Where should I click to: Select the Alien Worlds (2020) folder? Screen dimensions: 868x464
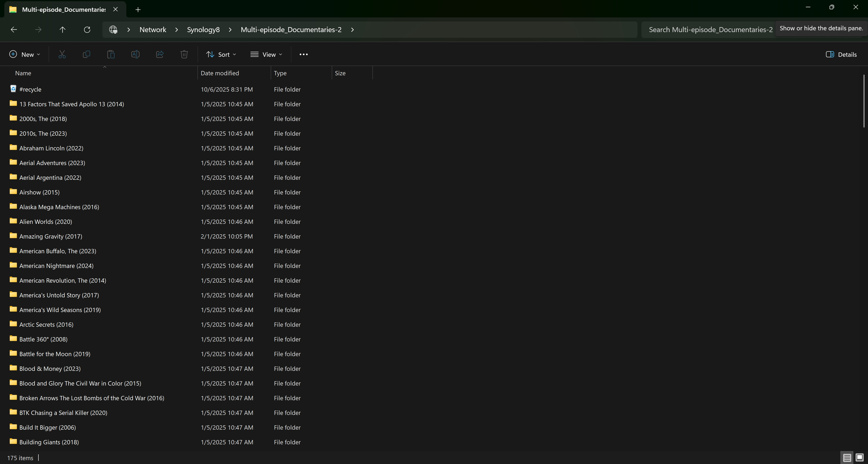(45, 222)
